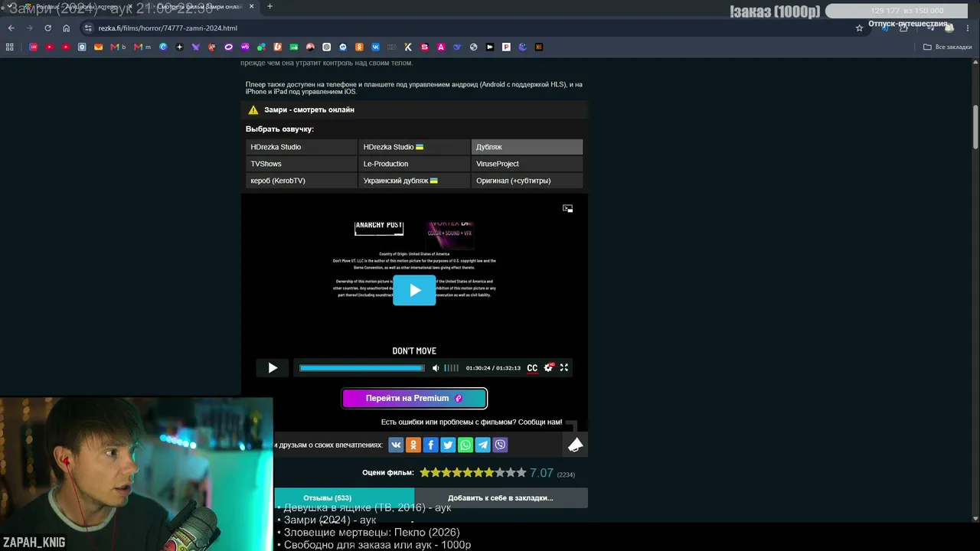
Task: Select HDrezka Studio Ukrainian voiceover
Action: [x=414, y=147]
